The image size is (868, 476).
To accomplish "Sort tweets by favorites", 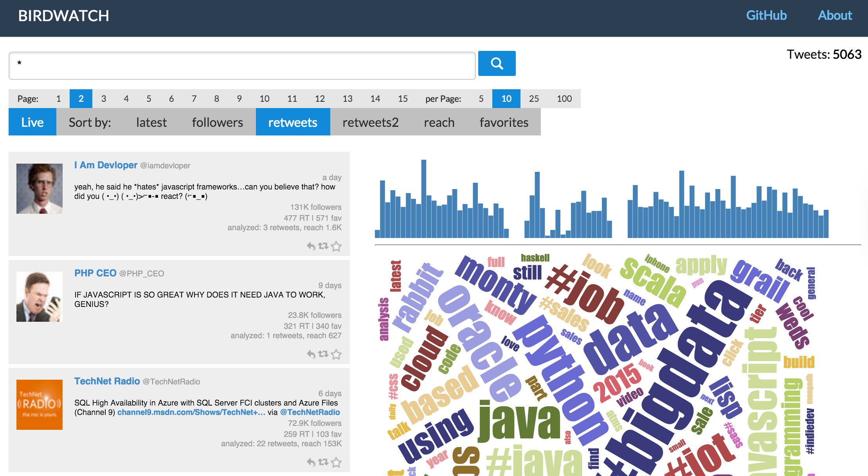I will (504, 123).
